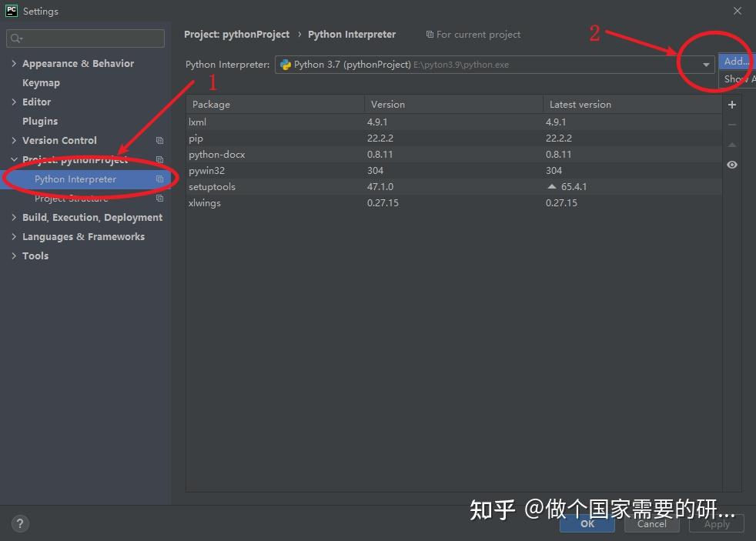Screen dimensions: 756x541
Task: Click project-level icon beside Python Interpreter
Action: (159, 179)
